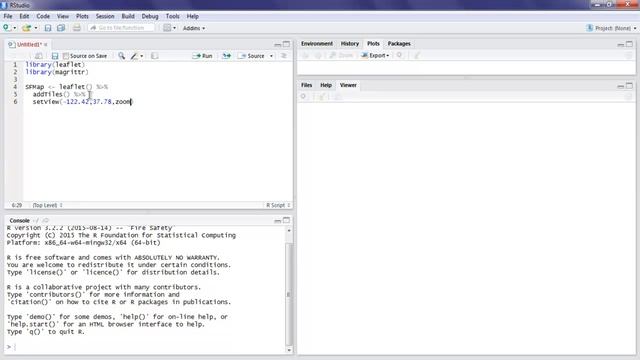Minimize the Plots pane
640x360 pixels.
pyautogui.click(x=620, y=44)
